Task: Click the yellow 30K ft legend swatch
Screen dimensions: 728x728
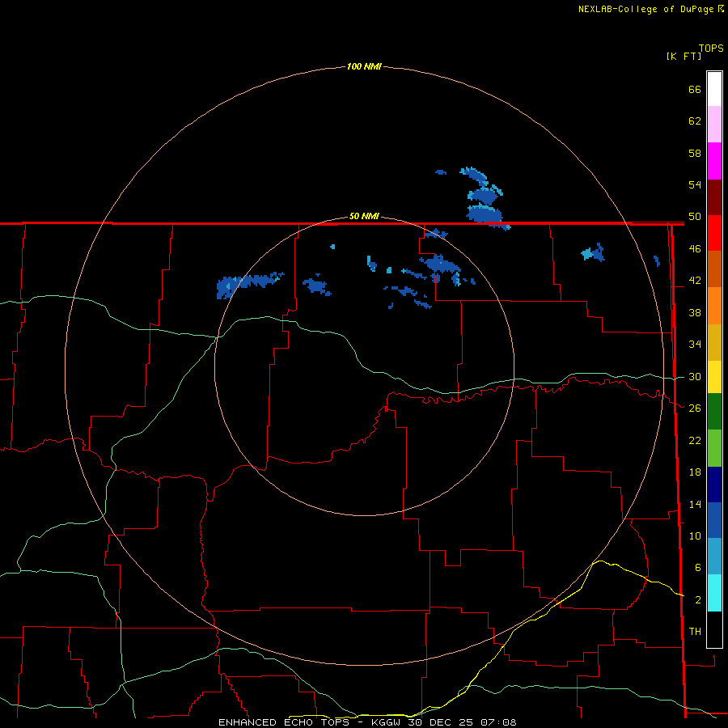Action: (714, 377)
